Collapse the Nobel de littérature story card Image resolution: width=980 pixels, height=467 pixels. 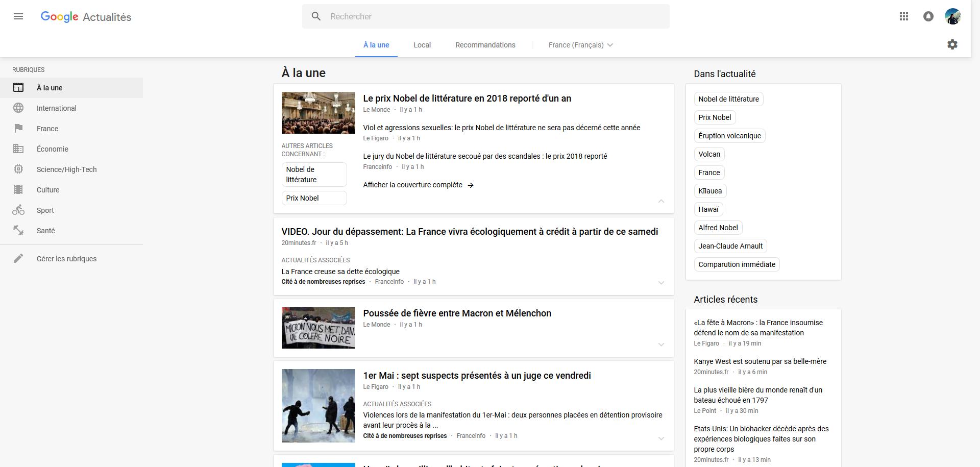click(x=661, y=201)
